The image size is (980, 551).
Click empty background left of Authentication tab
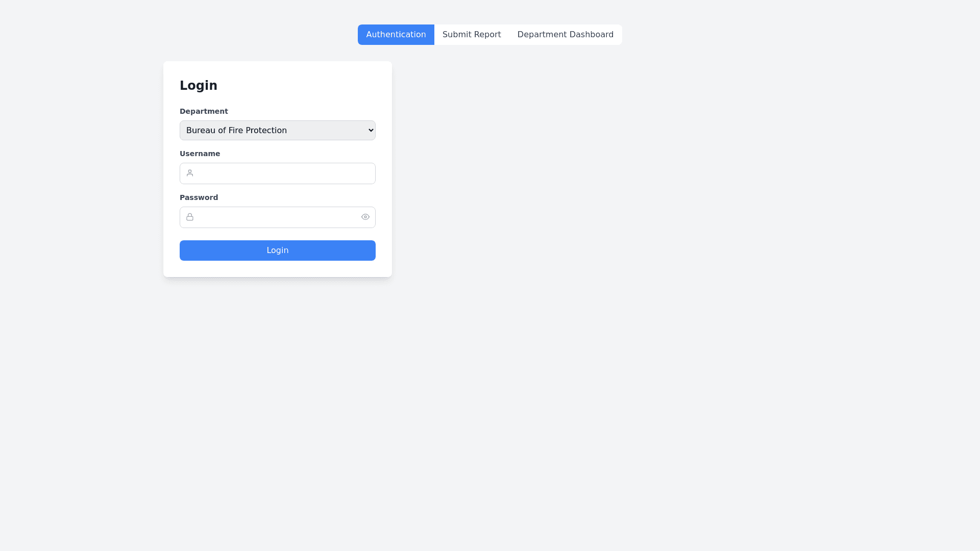(x=230, y=35)
